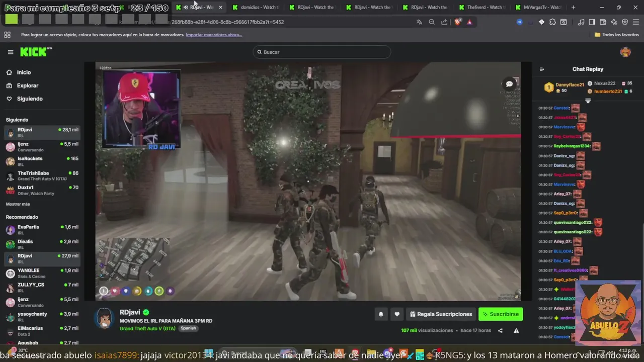Open the Kick sidebar hamburger menu
This screenshot has height=362, width=644.
click(x=10, y=52)
